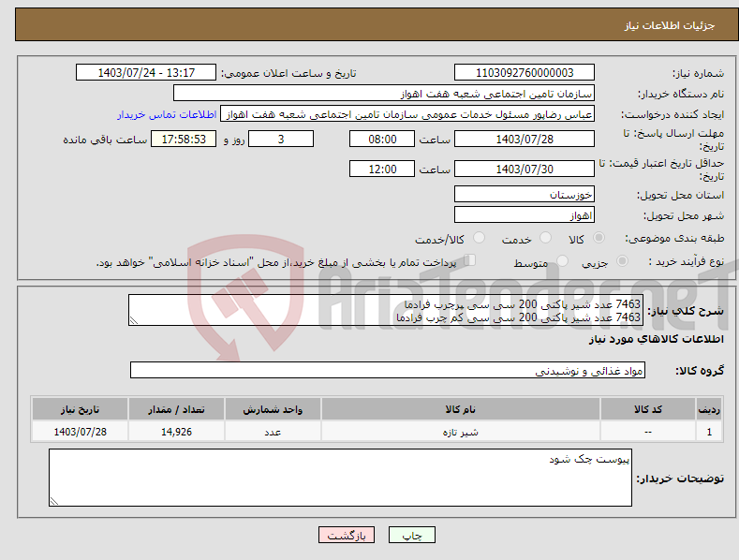Viewport: 739px width, 560px height.
Task: Click the بازگشت (back) button
Action: 347,536
